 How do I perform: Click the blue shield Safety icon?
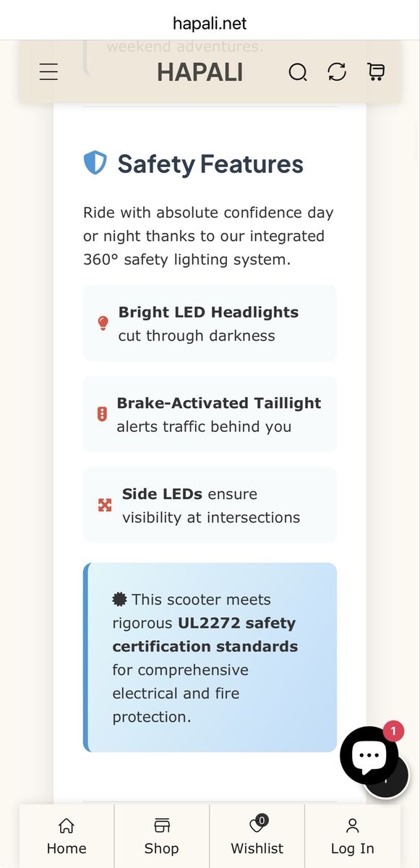click(95, 163)
